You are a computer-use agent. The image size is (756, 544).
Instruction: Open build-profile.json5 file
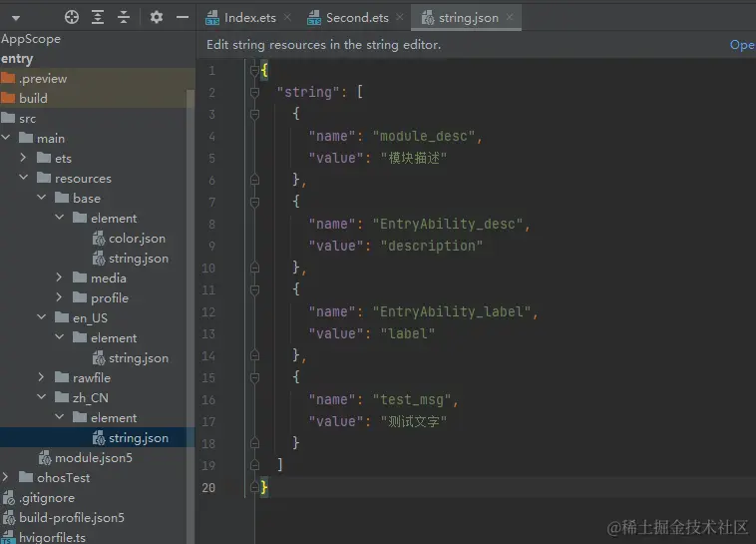(72, 517)
